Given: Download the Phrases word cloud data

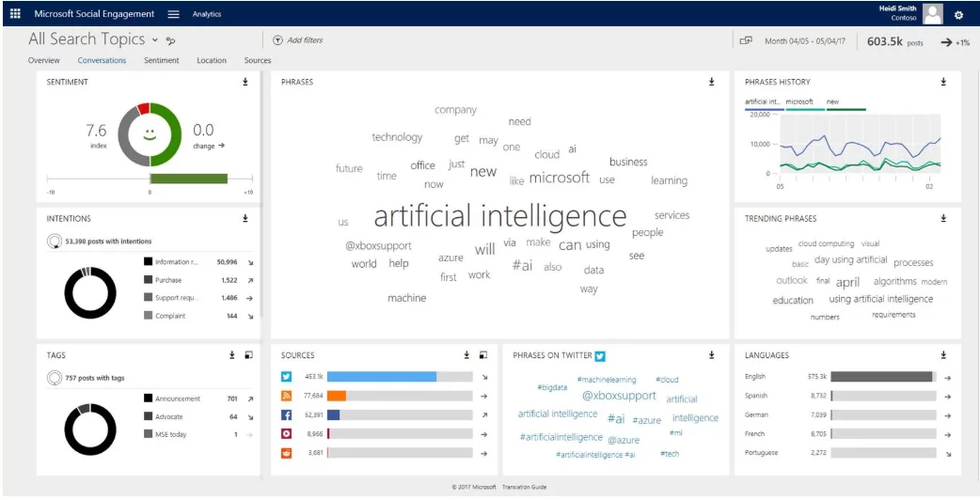Looking at the screenshot, I should 712,82.
